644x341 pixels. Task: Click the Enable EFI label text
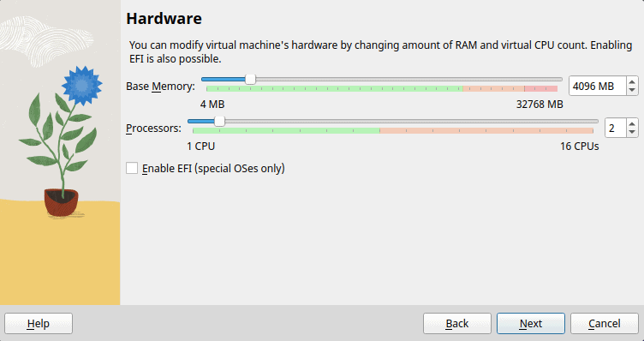tap(213, 169)
